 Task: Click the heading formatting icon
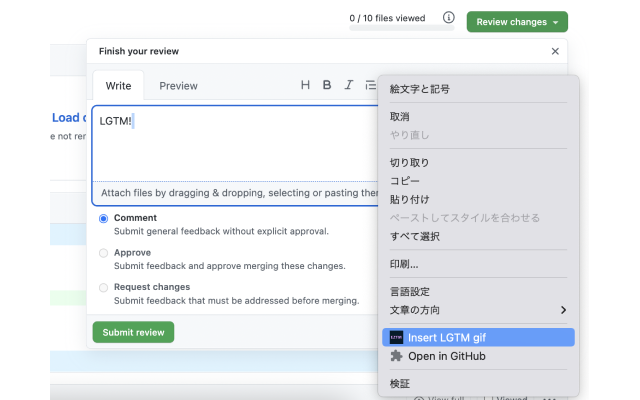click(305, 85)
